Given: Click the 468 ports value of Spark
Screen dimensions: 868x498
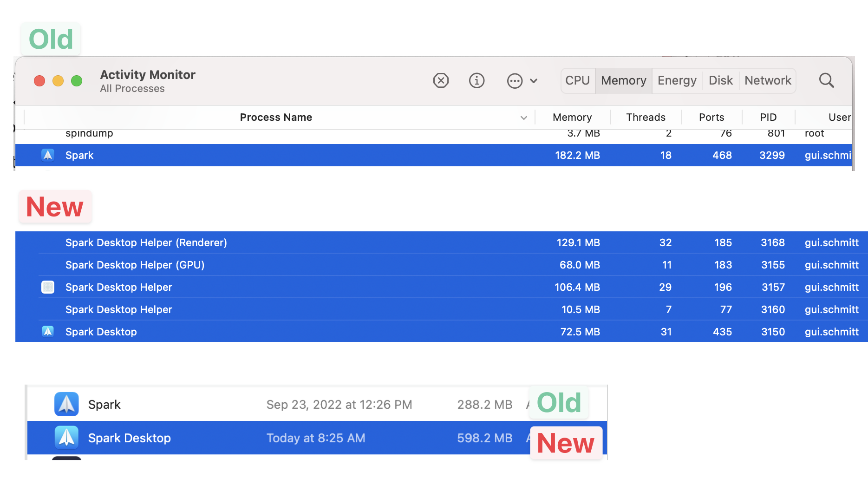Looking at the screenshot, I should [722, 155].
